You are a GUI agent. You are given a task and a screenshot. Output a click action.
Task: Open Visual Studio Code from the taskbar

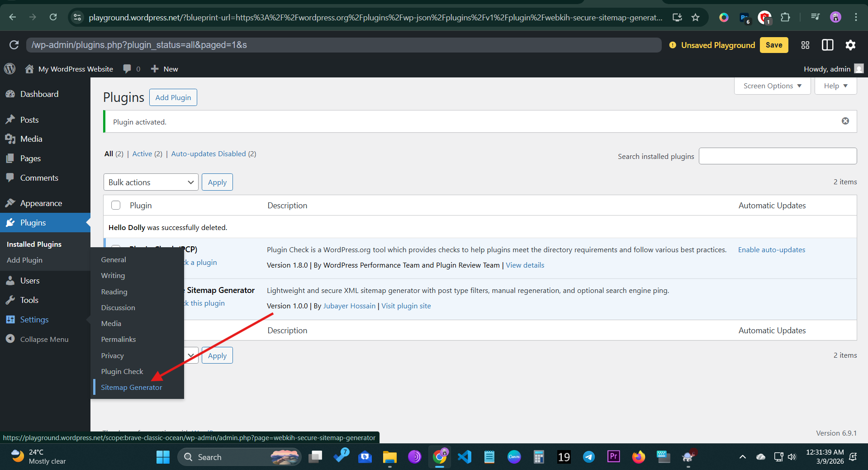tap(465, 457)
